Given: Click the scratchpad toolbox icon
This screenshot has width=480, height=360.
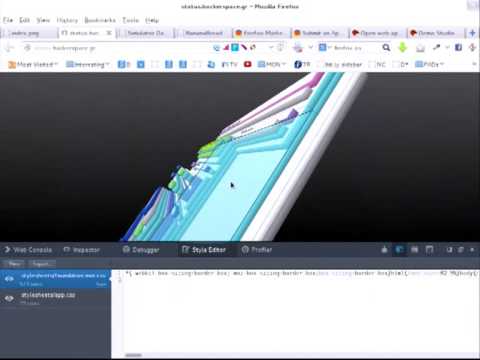Looking at the screenshot, I should coord(414,250).
